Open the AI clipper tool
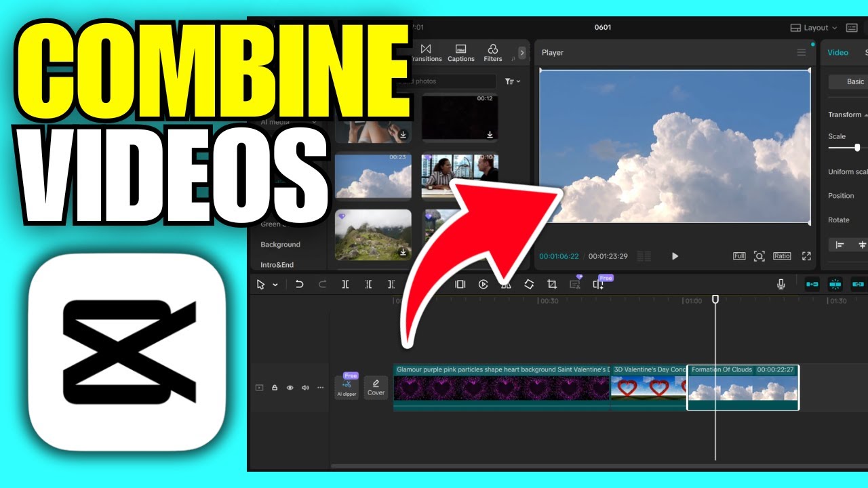868x488 pixels. click(347, 387)
